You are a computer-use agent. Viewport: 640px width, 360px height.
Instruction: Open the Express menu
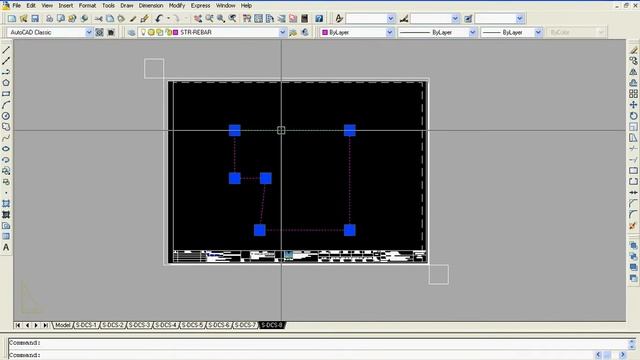tap(200, 5)
